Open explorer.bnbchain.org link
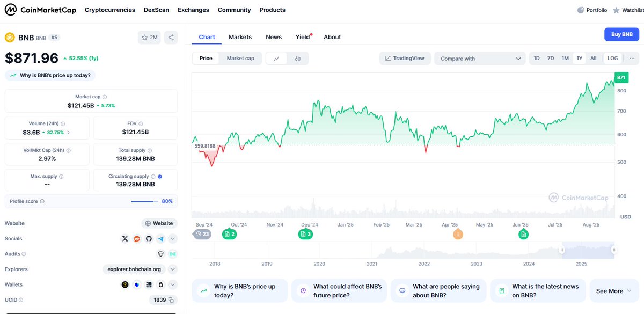The width and height of the screenshot is (644, 314). click(135, 269)
